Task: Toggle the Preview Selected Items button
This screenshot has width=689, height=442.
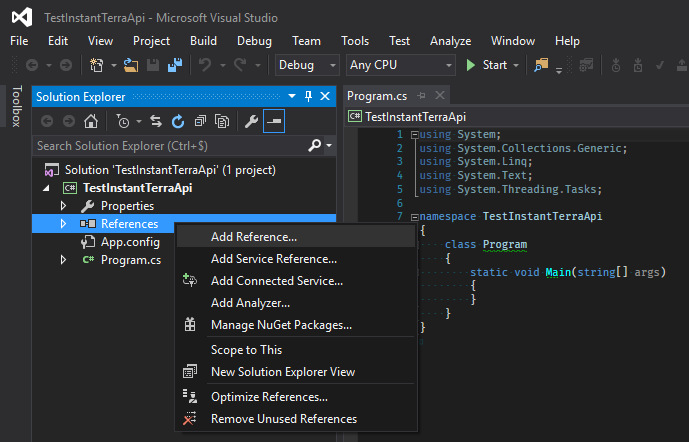Action: point(274,121)
